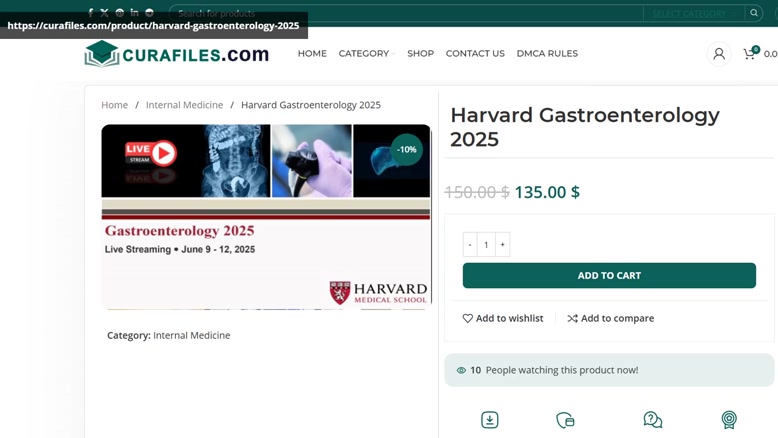The image size is (778, 438).
Task: Increase quantity with plus button
Action: 502,245
